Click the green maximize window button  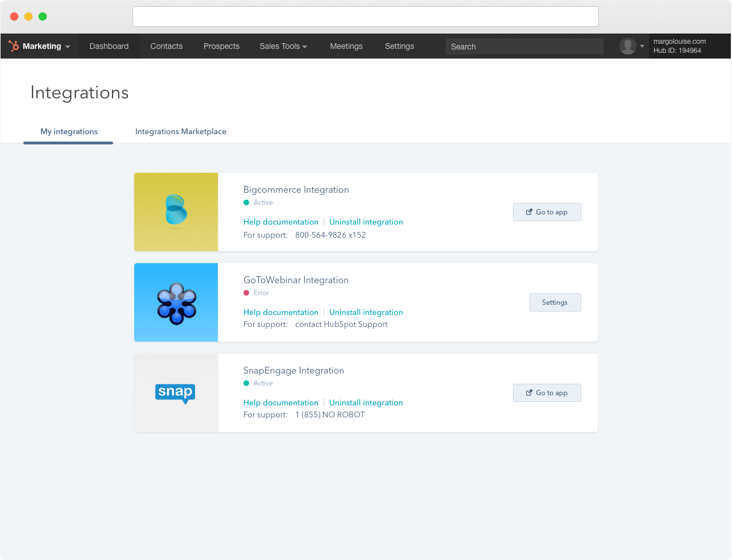pos(43,16)
